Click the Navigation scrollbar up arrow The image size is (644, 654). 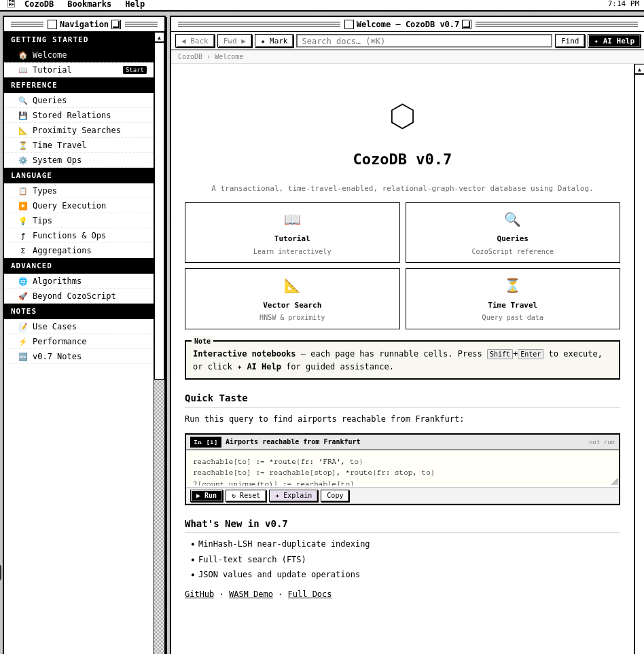[x=160, y=37]
